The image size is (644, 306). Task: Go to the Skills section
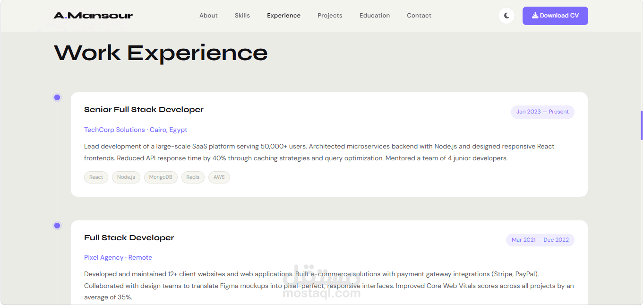click(x=242, y=16)
